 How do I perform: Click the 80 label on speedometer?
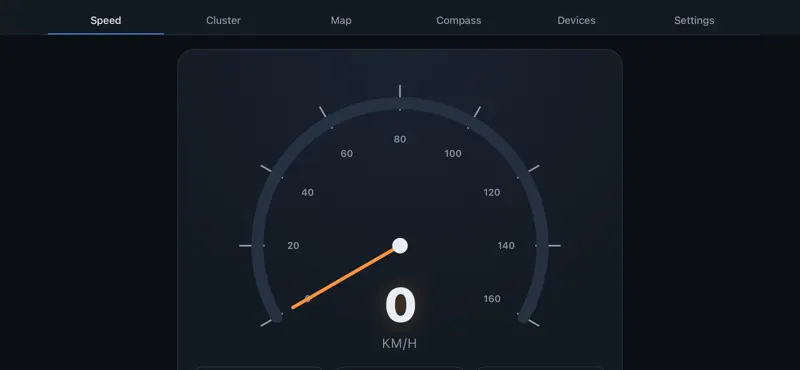[x=400, y=139]
